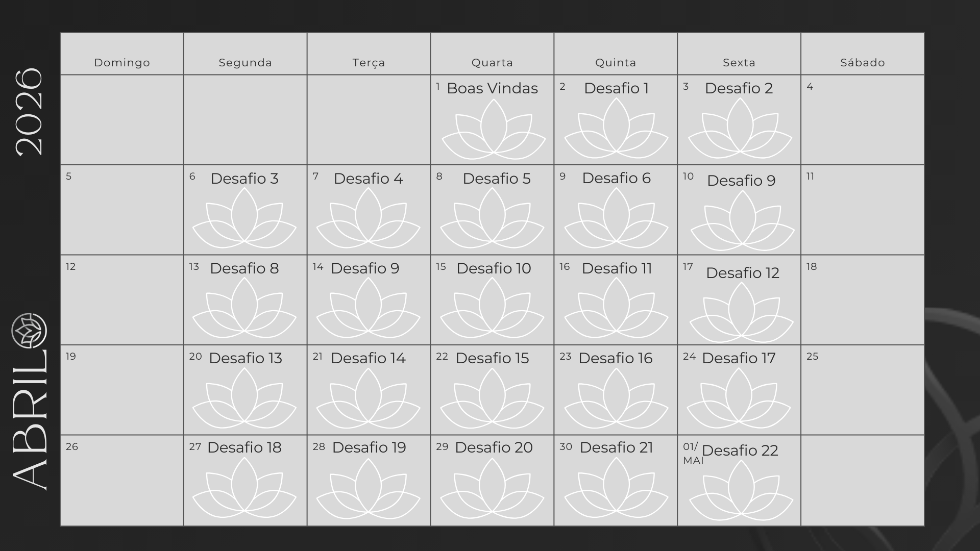Viewport: 980px width, 551px height.
Task: Select the lotus under Desafio 8
Action: click(x=244, y=309)
